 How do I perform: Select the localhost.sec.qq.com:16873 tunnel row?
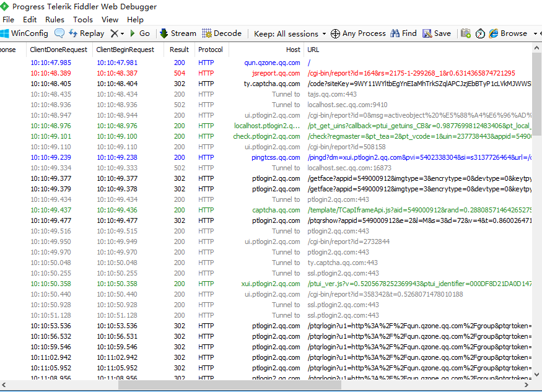(266, 168)
